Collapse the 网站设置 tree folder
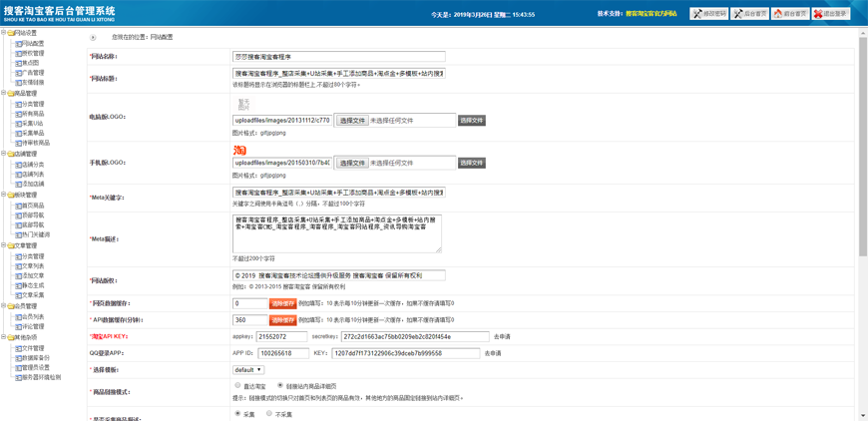This screenshot has height=421, width=868. 3,33
